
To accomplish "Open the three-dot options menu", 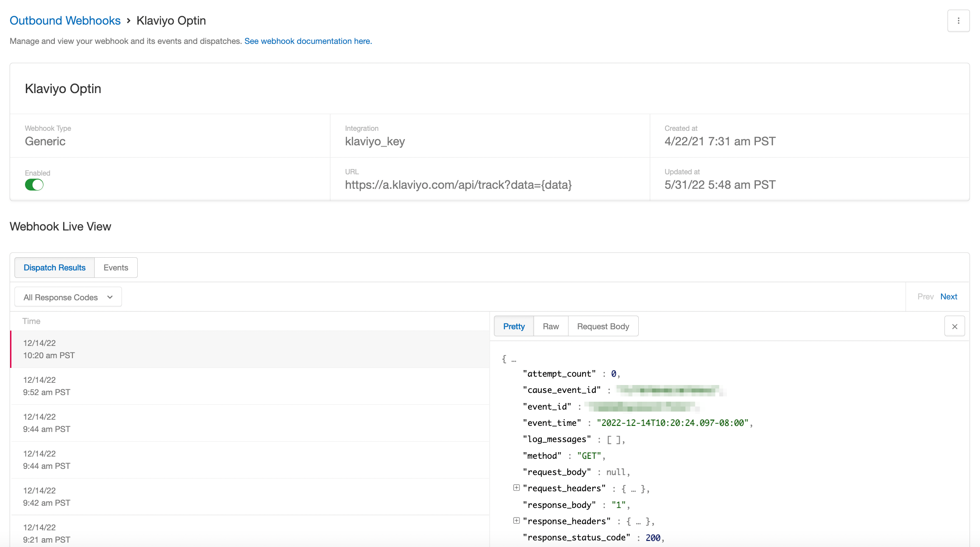I will (x=959, y=21).
